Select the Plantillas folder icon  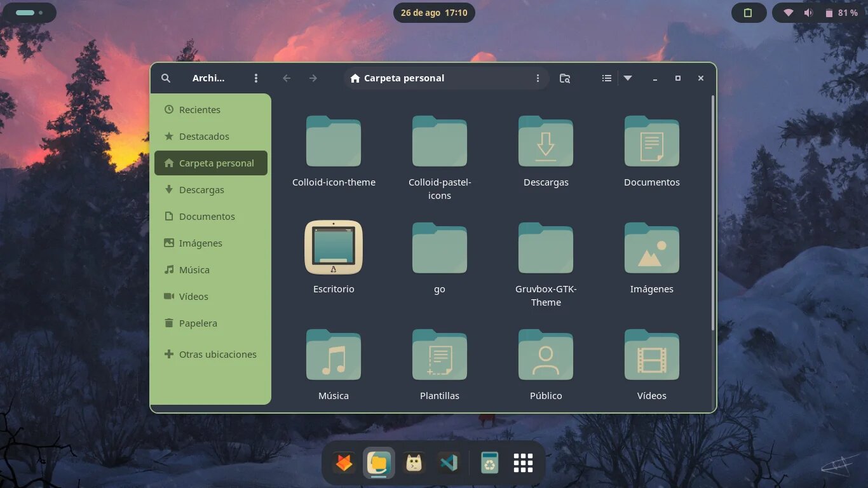click(x=440, y=355)
